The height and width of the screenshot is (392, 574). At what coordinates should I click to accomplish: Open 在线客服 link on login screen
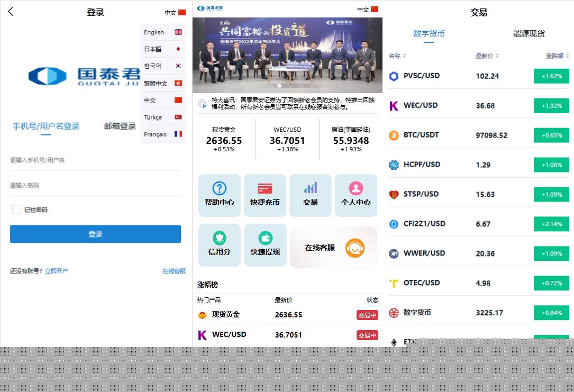click(174, 271)
